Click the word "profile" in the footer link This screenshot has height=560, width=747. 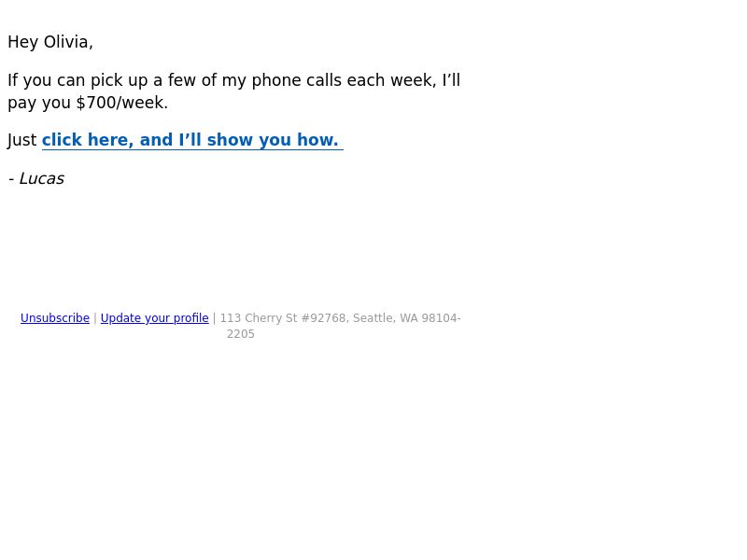pyautogui.click(x=191, y=318)
